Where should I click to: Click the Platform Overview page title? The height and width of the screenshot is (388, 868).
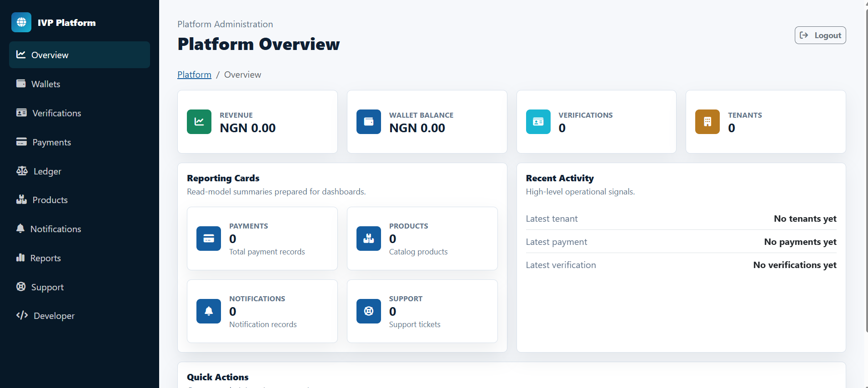coord(259,44)
